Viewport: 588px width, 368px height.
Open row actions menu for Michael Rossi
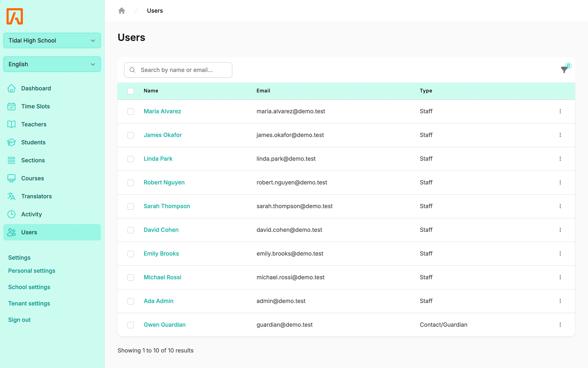(x=560, y=277)
